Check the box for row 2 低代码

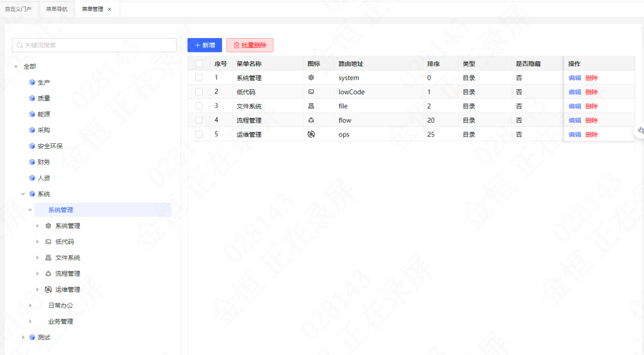[199, 91]
